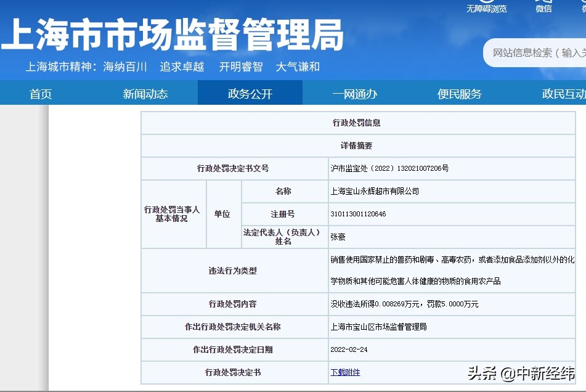Click the 注册号 label cell
The width and height of the screenshot is (586, 392).
(x=285, y=214)
